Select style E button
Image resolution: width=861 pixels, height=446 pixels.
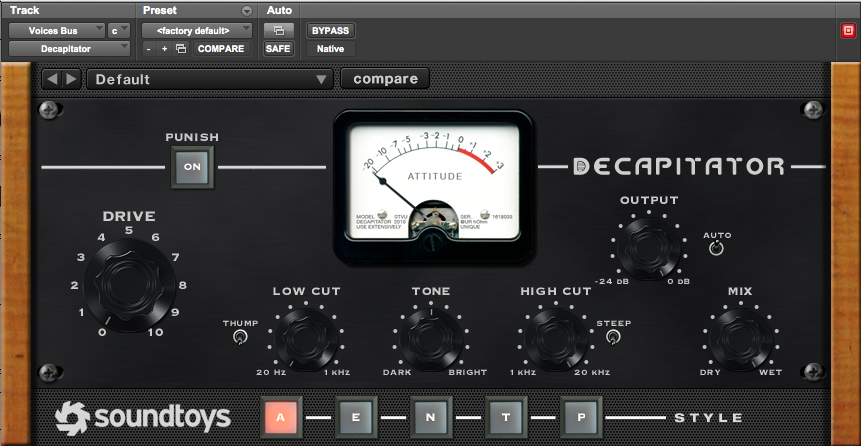tap(355, 417)
